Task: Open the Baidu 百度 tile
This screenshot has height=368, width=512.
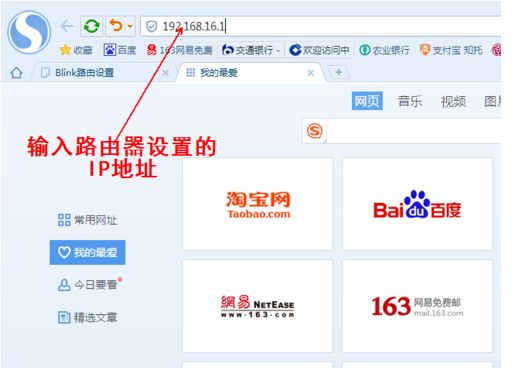Action: tap(417, 204)
